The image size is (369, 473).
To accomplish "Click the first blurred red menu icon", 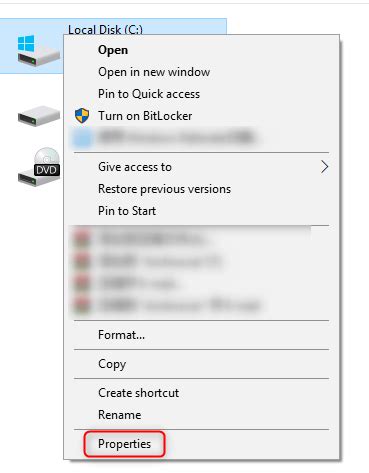I will tap(82, 238).
